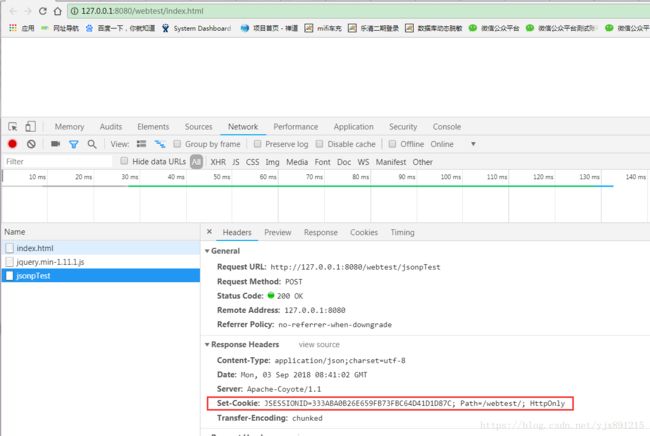Click the browser address bar URL

[x=142, y=11]
